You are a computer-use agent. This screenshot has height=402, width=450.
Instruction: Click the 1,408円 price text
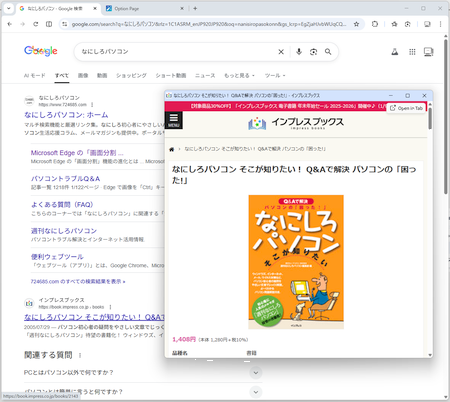[x=184, y=339]
